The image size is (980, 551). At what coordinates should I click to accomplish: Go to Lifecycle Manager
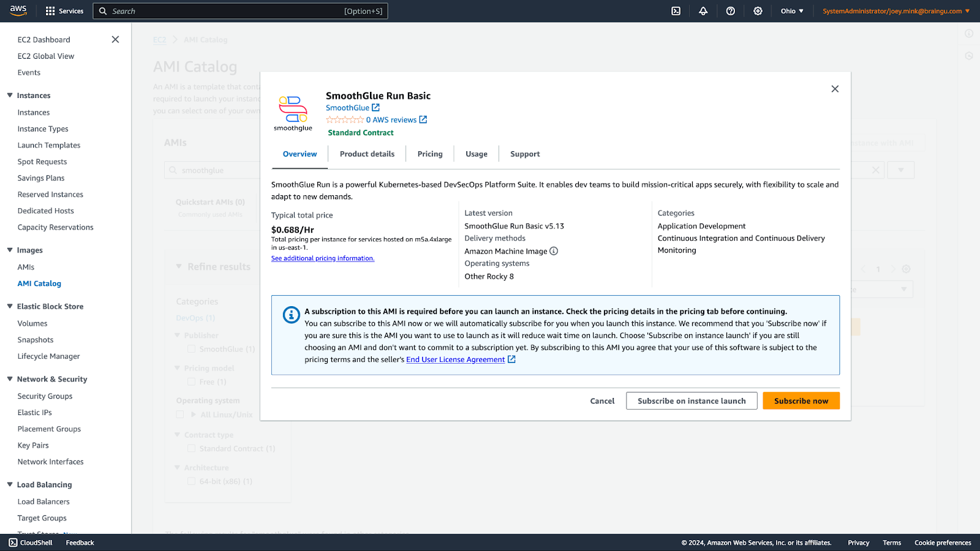pos(49,357)
